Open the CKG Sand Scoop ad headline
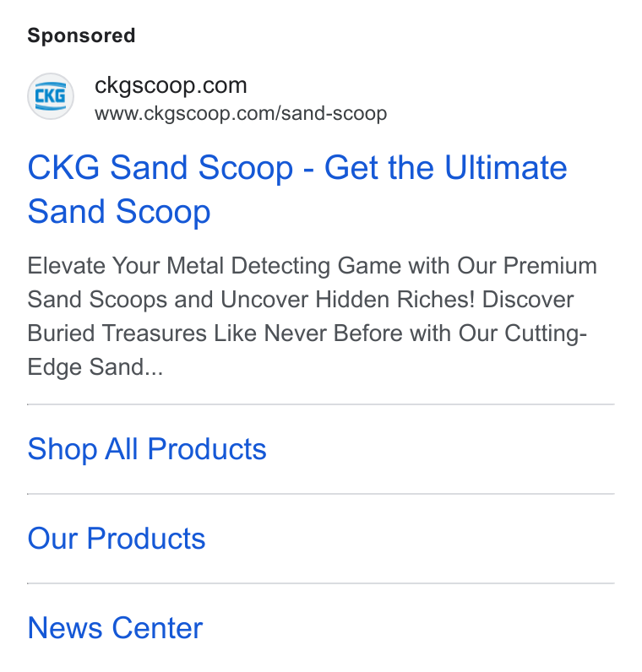 click(x=297, y=189)
